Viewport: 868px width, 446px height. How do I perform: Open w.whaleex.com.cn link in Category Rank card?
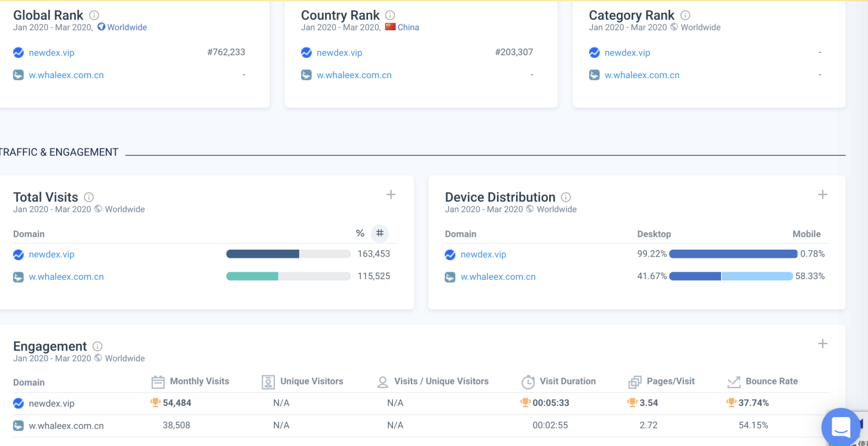click(642, 75)
